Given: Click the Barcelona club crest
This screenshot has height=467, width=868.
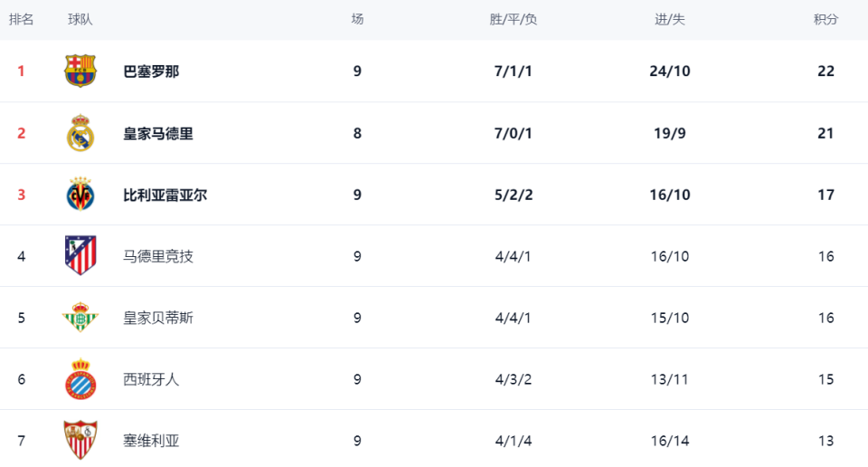Looking at the screenshot, I should pyautogui.click(x=80, y=71).
